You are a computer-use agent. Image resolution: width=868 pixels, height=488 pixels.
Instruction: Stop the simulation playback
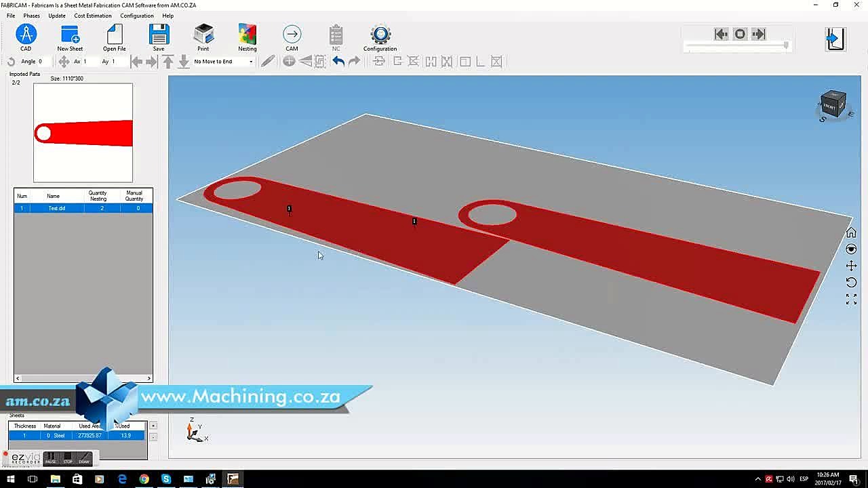pyautogui.click(x=740, y=34)
